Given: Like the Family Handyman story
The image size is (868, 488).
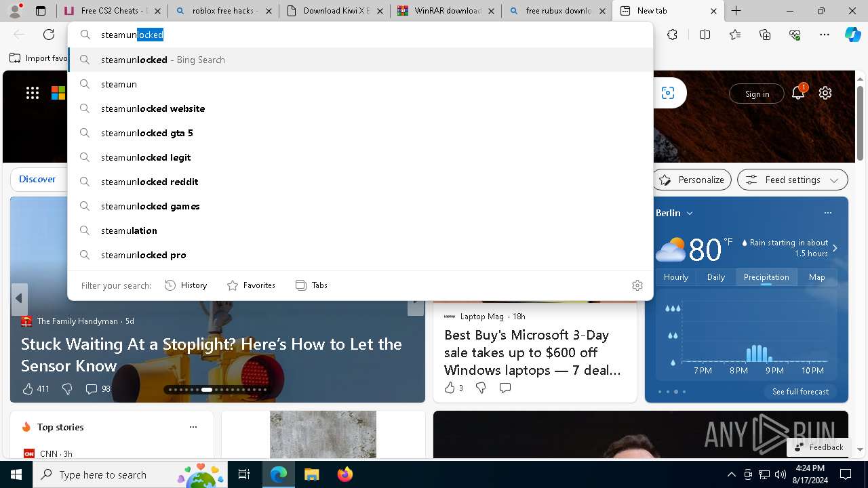Looking at the screenshot, I should 35,388.
